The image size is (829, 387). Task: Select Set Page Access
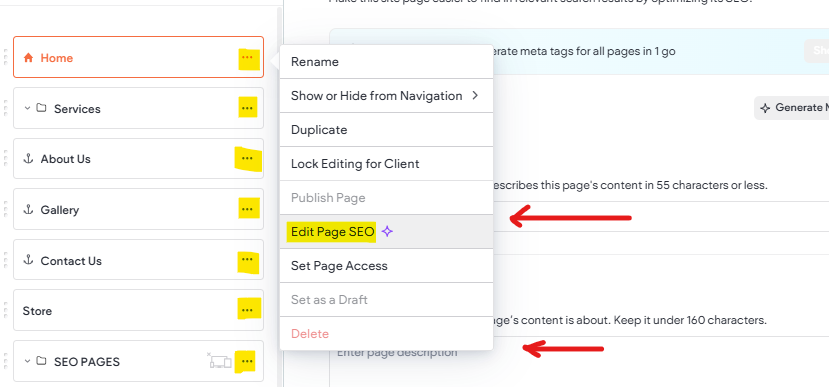coord(386,265)
